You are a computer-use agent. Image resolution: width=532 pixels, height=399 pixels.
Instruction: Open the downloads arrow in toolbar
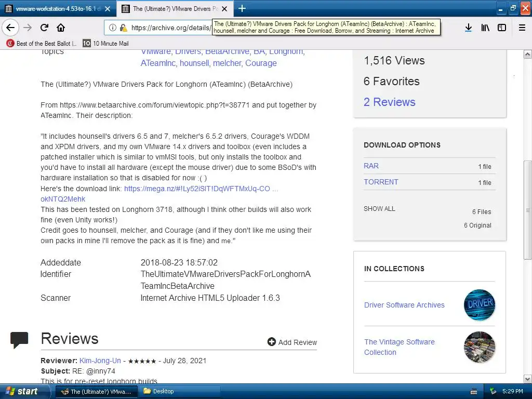click(468, 28)
